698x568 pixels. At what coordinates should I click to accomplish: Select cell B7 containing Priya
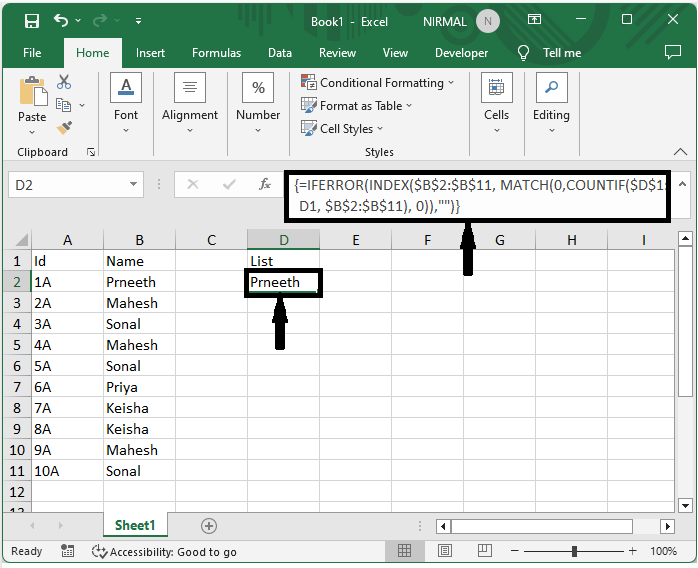pyautogui.click(x=139, y=387)
